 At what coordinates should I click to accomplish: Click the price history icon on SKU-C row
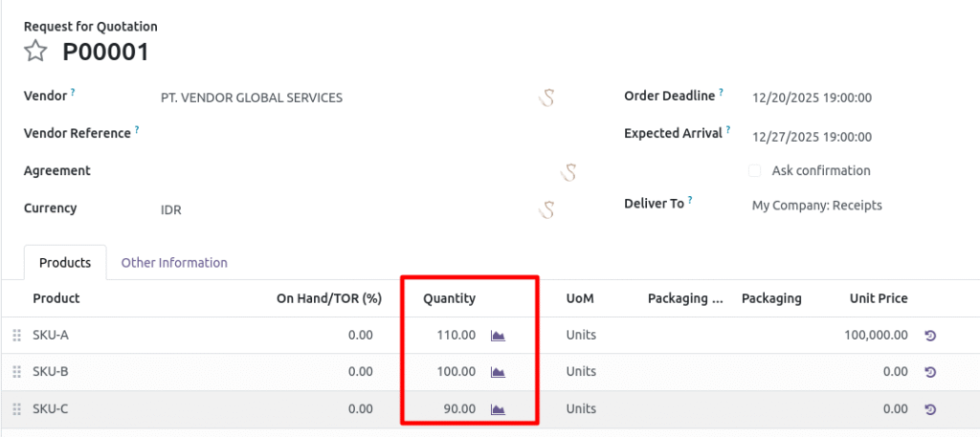tap(929, 409)
